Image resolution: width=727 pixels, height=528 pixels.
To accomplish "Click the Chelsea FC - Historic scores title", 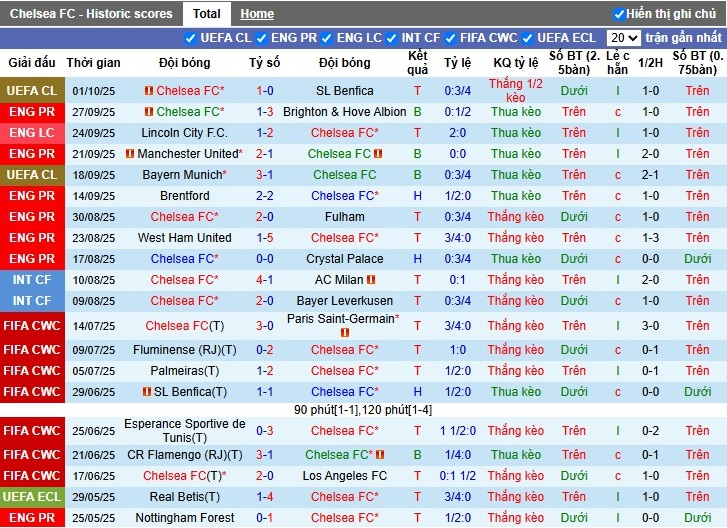I will point(91,14).
